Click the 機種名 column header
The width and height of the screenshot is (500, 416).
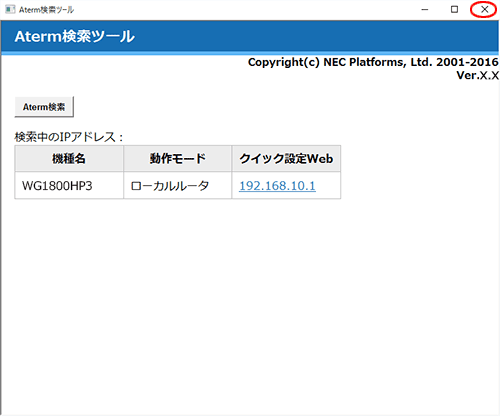coord(69,159)
